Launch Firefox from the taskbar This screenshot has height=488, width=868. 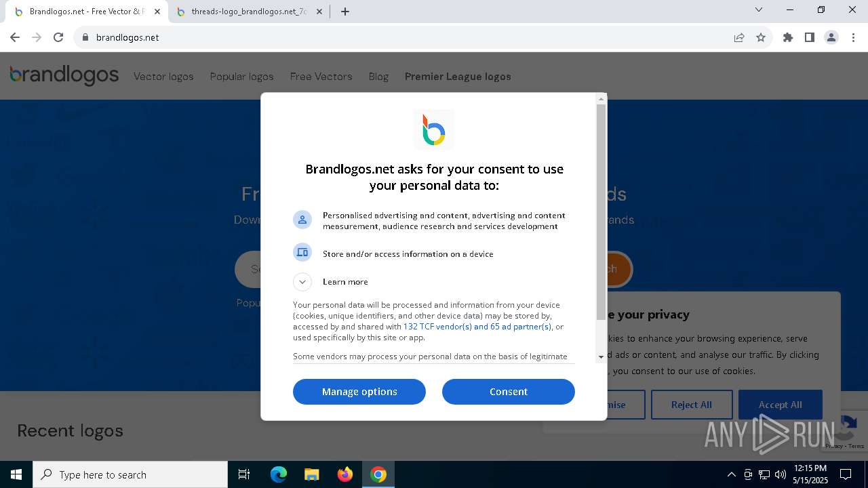click(345, 474)
